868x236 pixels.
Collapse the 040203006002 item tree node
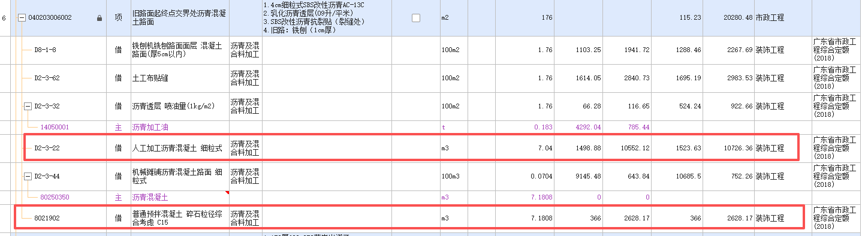[x=22, y=18]
